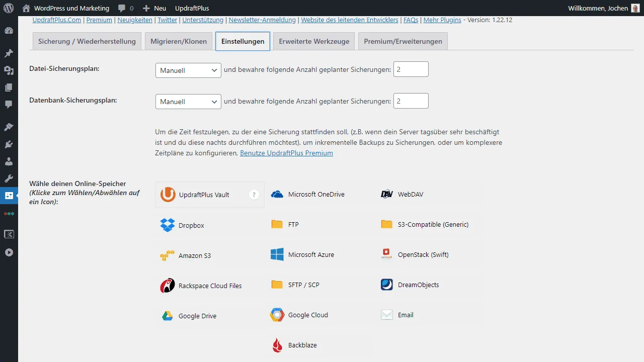
Task: Switch to the Migrieren/Klonen tab
Action: (179, 41)
